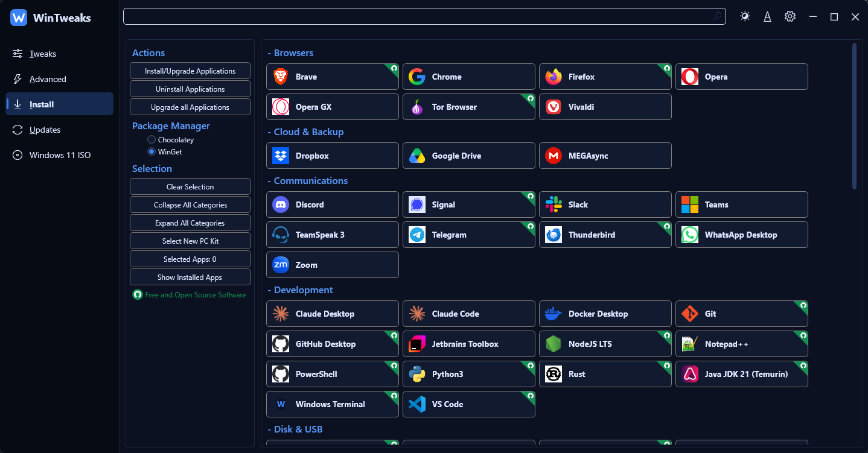This screenshot has width=868, height=453.
Task: Click Upgrade all Applications button
Action: 190,107
